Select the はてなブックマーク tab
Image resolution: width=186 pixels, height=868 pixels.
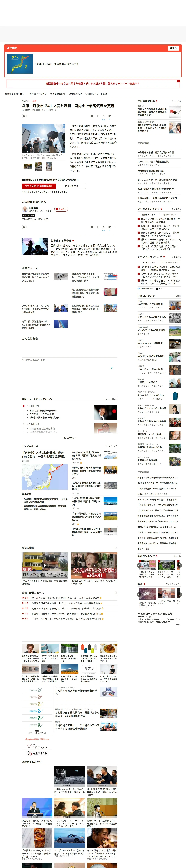pos(170,262)
